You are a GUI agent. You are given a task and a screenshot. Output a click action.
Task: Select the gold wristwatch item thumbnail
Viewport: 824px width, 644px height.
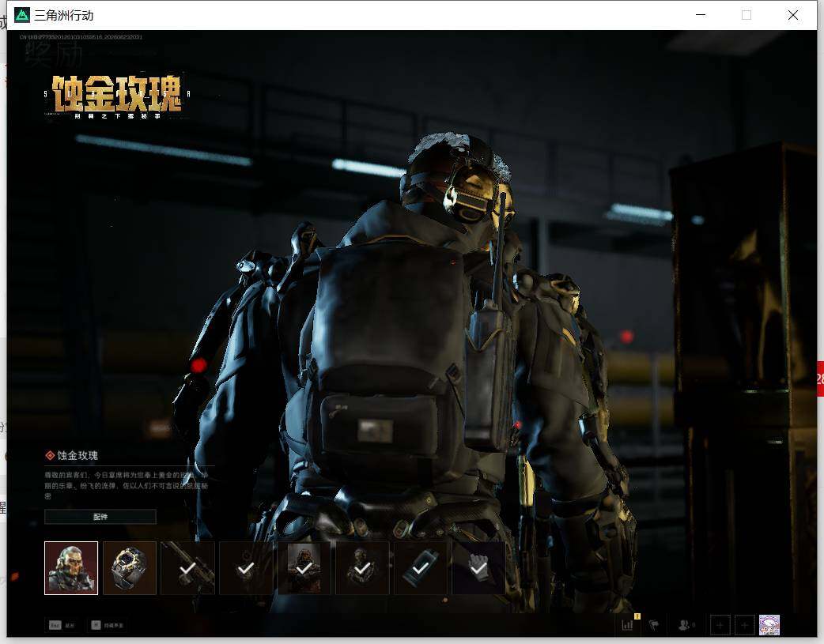(129, 568)
